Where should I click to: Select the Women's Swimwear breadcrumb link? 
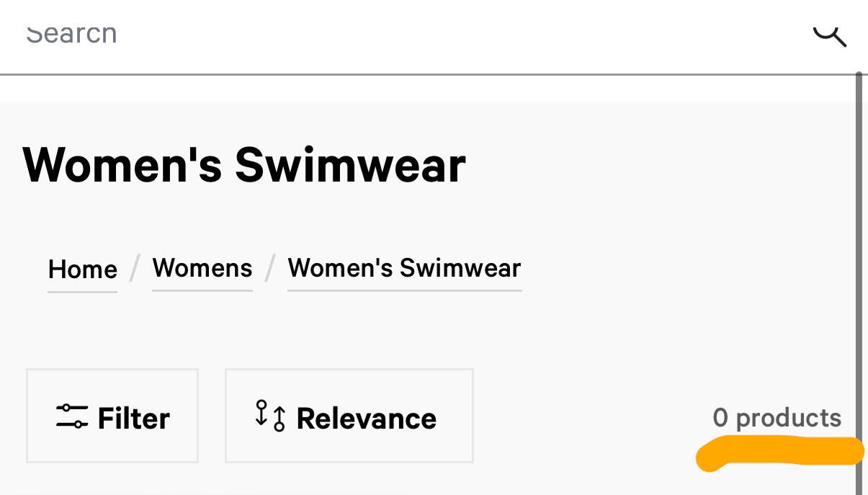404,268
